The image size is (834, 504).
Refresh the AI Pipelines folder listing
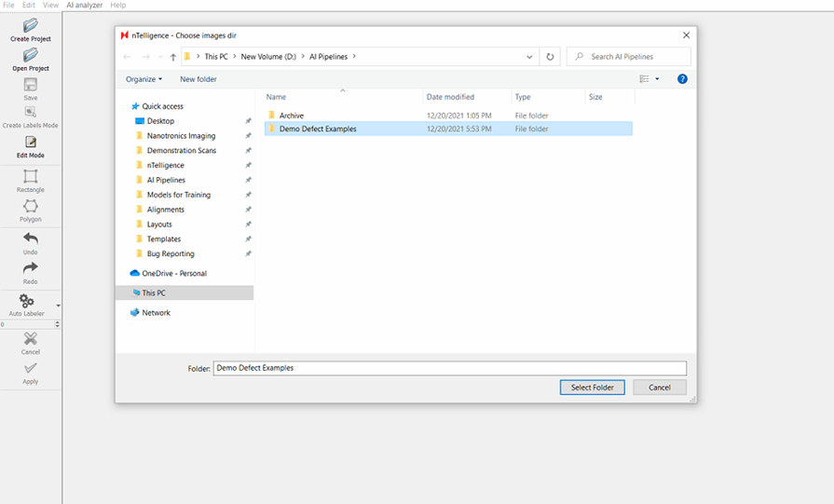550,57
